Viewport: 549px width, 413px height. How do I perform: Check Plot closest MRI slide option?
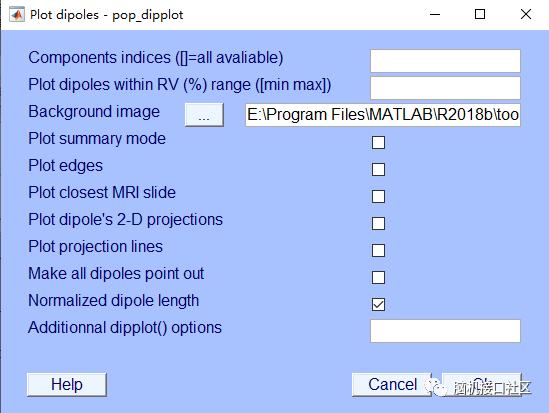(x=378, y=196)
